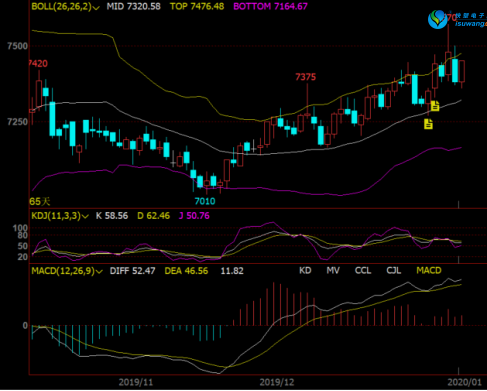Click the 2020/01 date axis label

tap(465, 382)
